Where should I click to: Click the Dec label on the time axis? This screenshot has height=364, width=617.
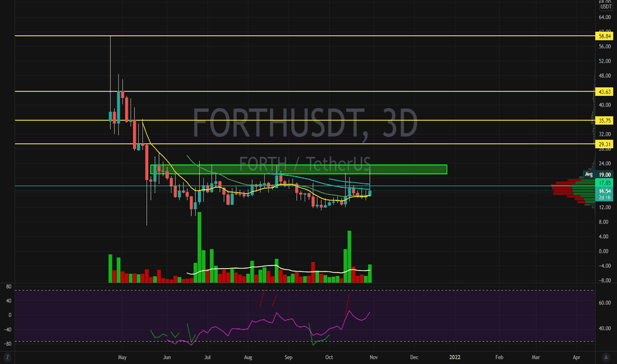pos(414,357)
